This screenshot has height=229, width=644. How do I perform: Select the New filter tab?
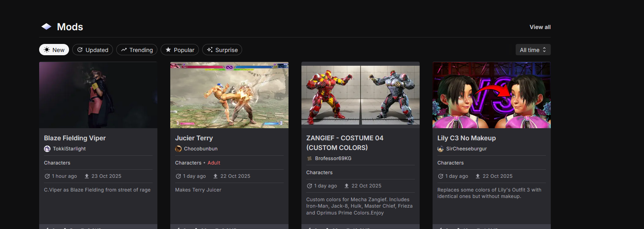54,50
